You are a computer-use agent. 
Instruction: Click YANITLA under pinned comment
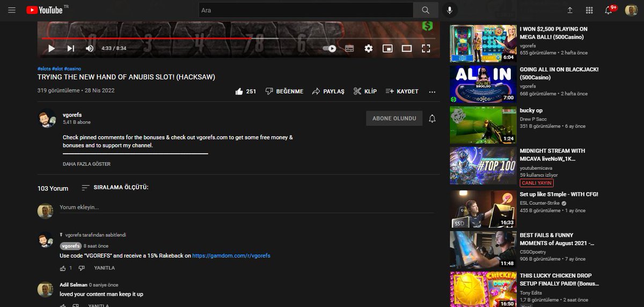104,268
